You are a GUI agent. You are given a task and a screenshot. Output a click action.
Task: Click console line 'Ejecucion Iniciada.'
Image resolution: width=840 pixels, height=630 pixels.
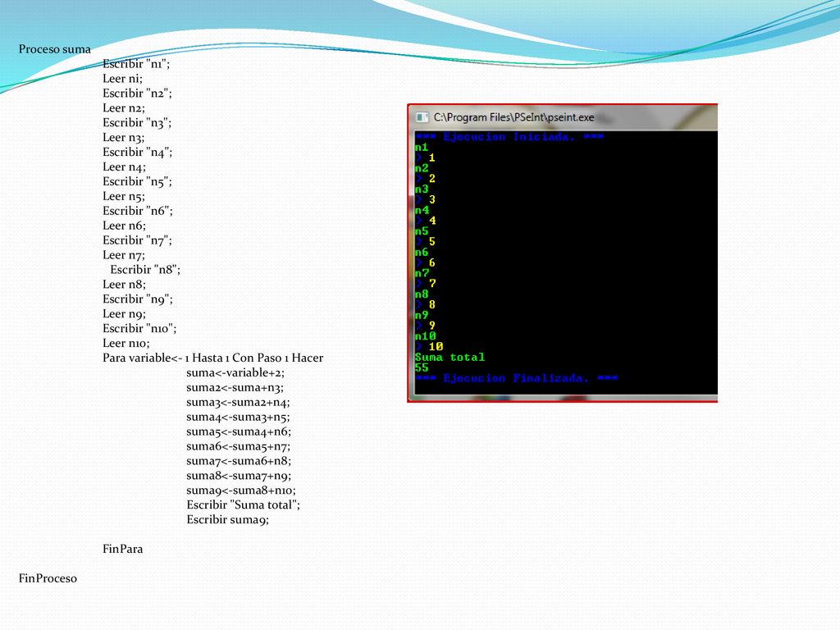coord(509,137)
